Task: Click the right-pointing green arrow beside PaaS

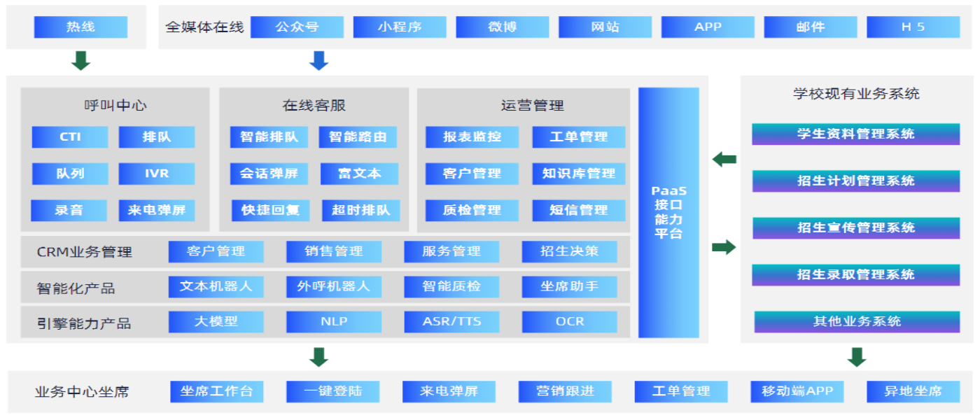Action: [724, 247]
